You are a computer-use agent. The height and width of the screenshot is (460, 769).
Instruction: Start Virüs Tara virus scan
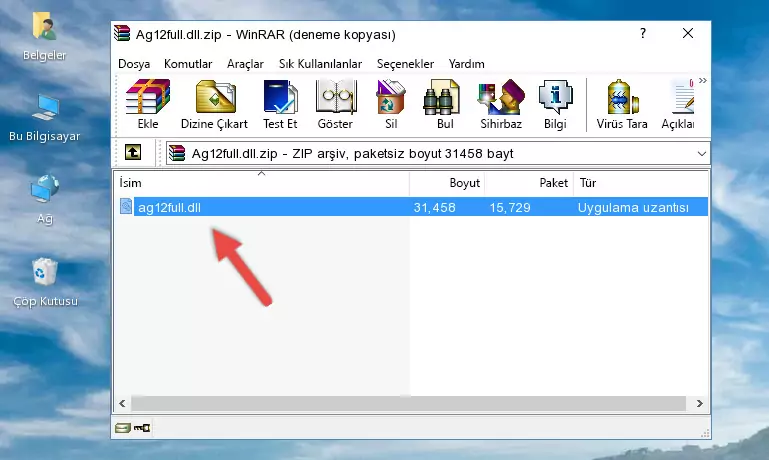point(622,104)
